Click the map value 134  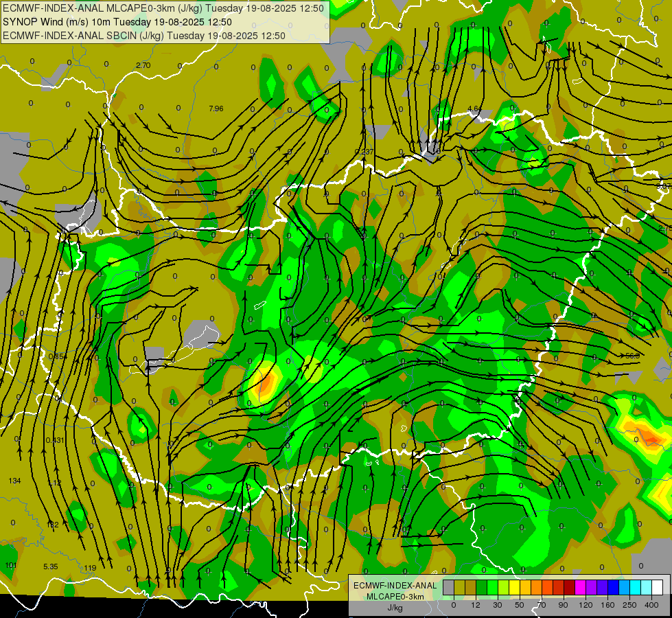tap(14, 481)
